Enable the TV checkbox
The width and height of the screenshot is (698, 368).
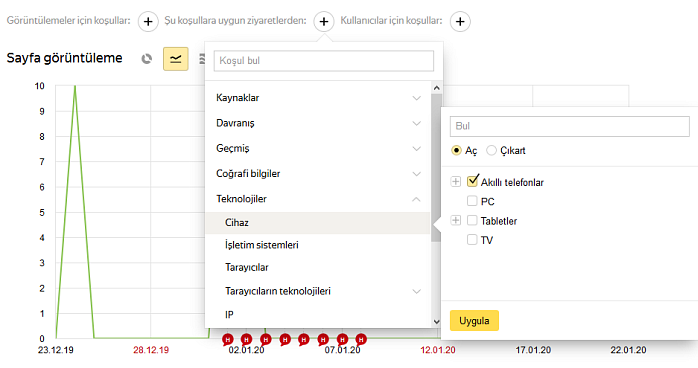click(x=472, y=240)
